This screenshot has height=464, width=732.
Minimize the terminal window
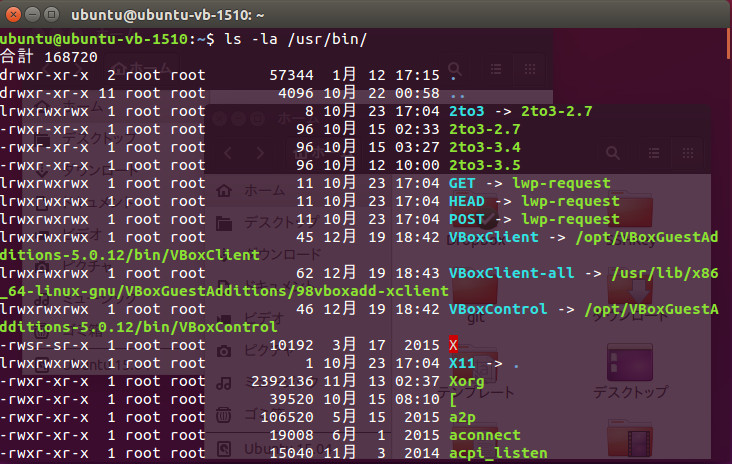coord(32,15)
